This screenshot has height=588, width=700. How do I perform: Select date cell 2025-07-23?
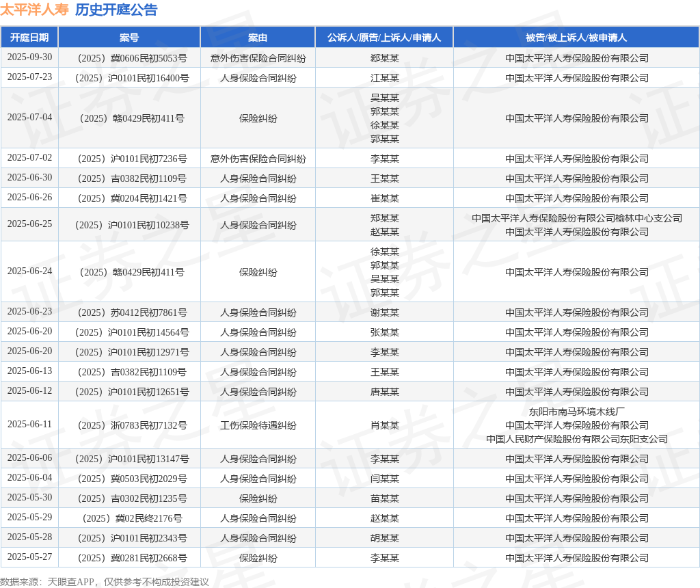(29, 77)
